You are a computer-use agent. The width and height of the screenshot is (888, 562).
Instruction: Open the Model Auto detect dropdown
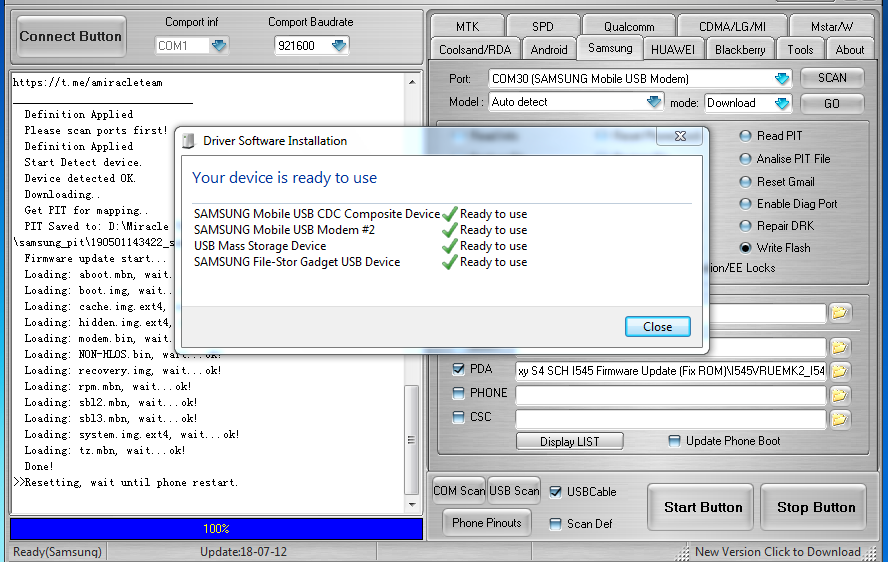click(x=654, y=102)
